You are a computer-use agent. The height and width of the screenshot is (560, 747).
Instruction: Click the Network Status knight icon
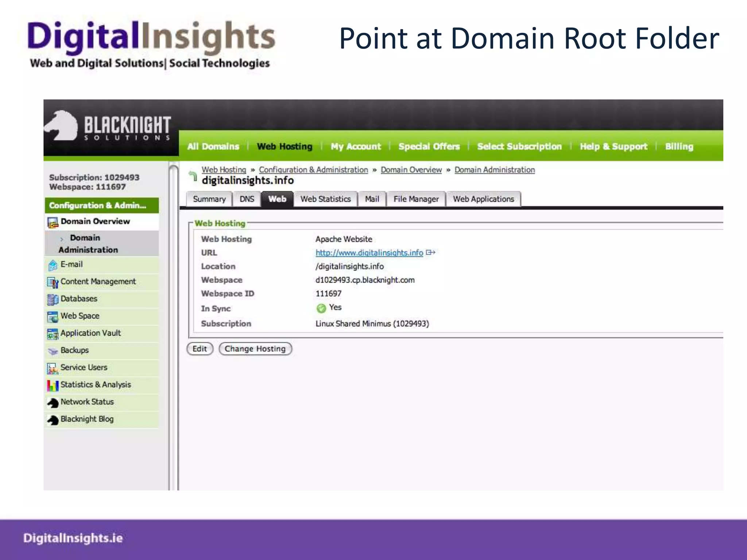pyautogui.click(x=53, y=402)
